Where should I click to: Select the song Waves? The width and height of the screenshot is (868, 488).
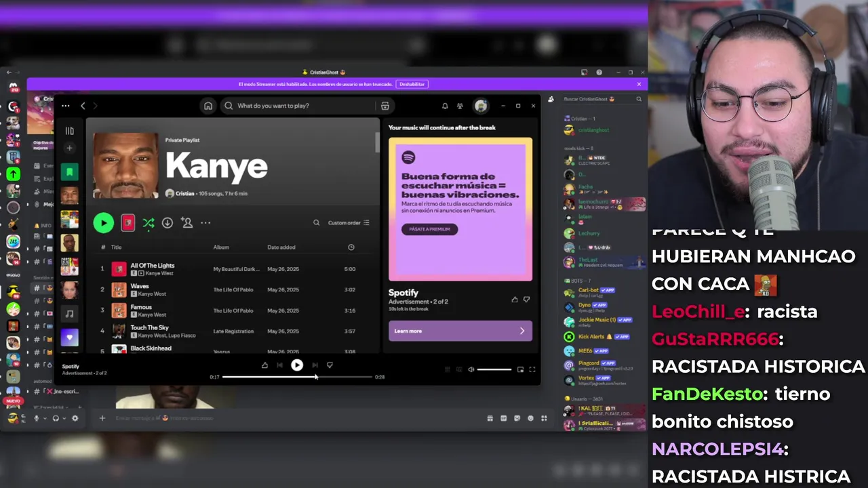[x=140, y=287]
